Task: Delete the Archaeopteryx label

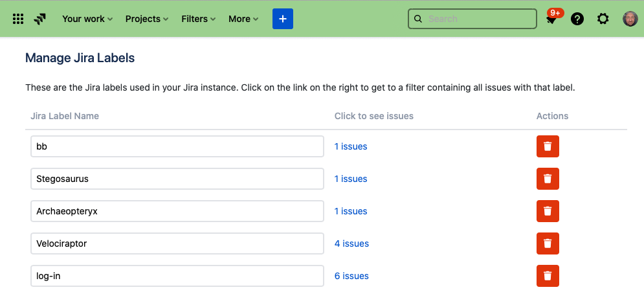Action: tap(548, 211)
